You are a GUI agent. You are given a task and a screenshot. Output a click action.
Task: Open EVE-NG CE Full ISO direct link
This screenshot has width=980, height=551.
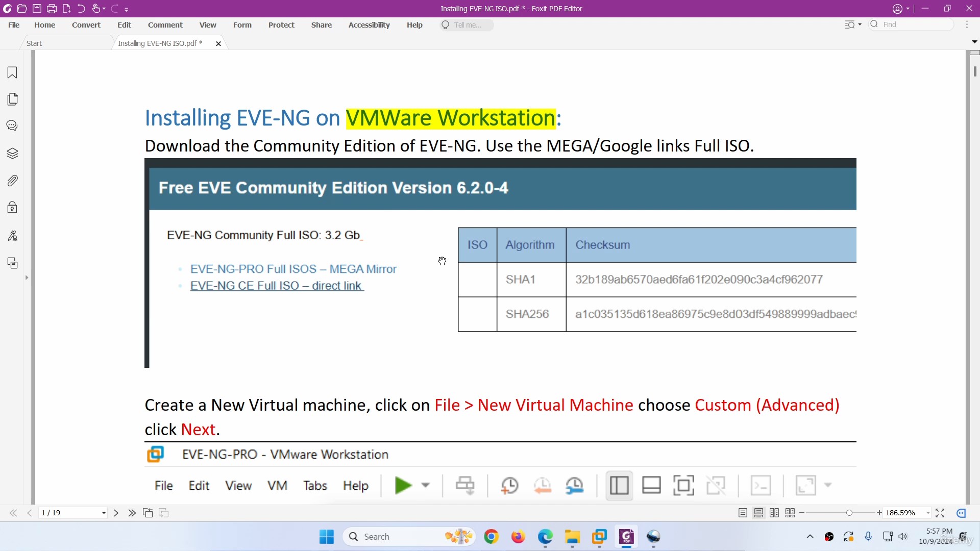pos(277,286)
